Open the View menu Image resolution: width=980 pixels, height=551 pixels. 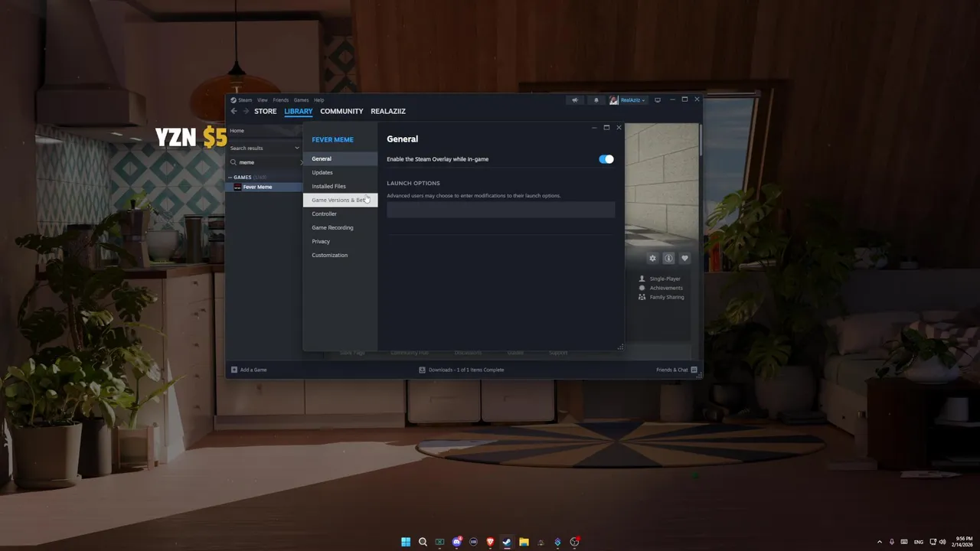(x=263, y=100)
